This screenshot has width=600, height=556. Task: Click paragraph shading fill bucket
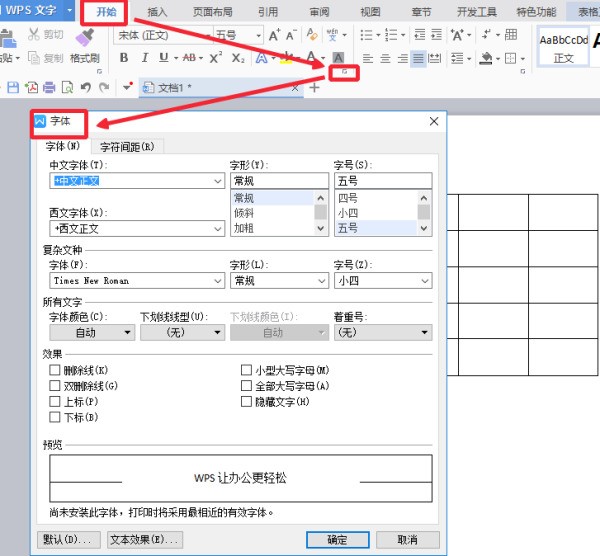[x=486, y=59]
